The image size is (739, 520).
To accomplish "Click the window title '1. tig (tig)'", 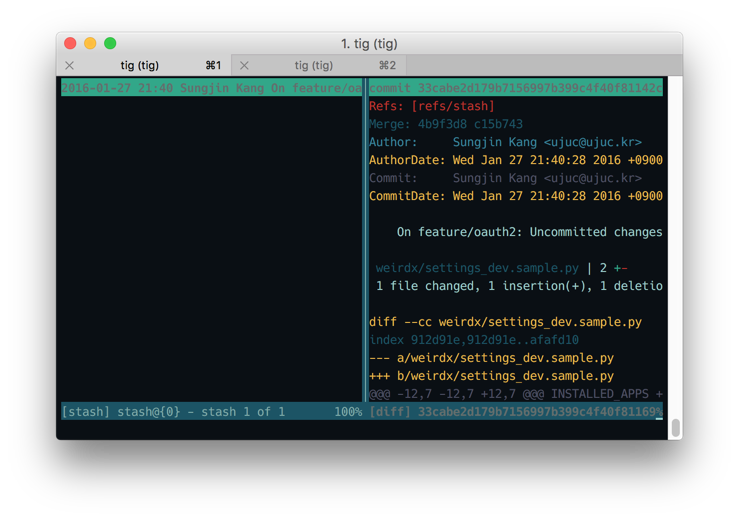I will click(369, 44).
